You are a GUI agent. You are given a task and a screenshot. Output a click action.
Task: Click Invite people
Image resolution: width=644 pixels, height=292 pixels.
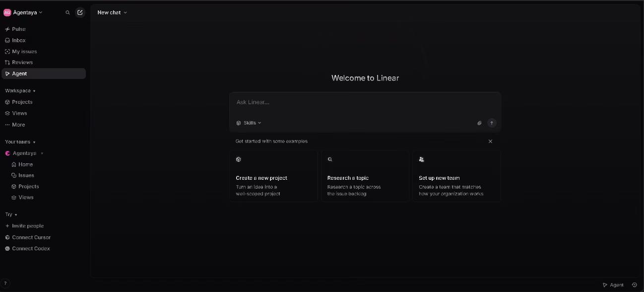tap(44, 226)
